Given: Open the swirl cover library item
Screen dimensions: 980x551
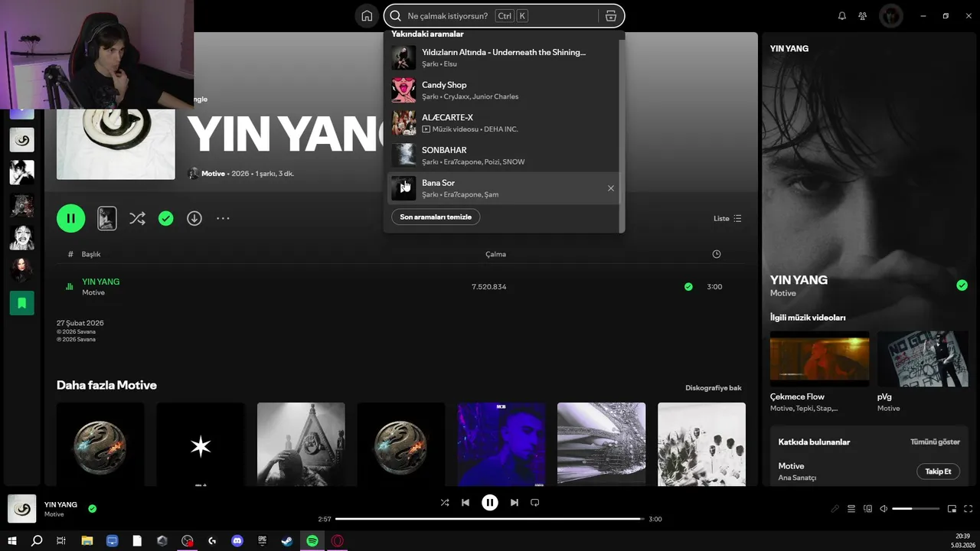Looking at the screenshot, I should (x=21, y=139).
